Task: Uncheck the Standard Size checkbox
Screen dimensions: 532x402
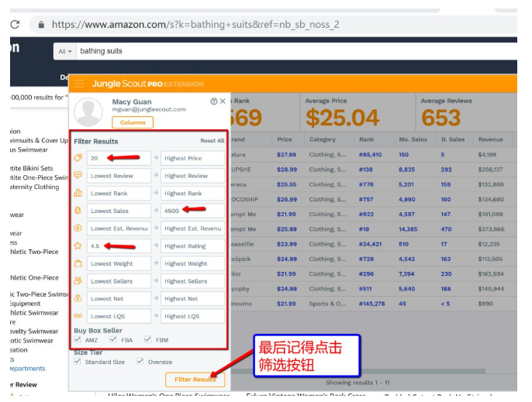Action: [78, 361]
